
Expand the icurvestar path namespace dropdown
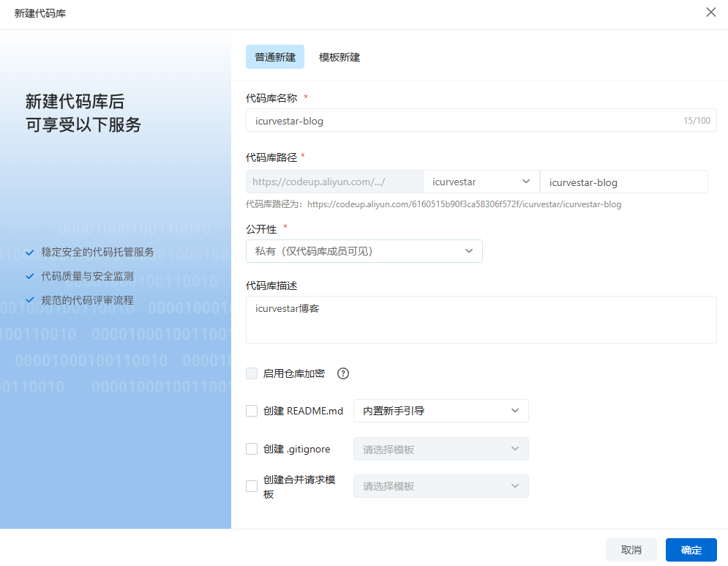coord(480,182)
